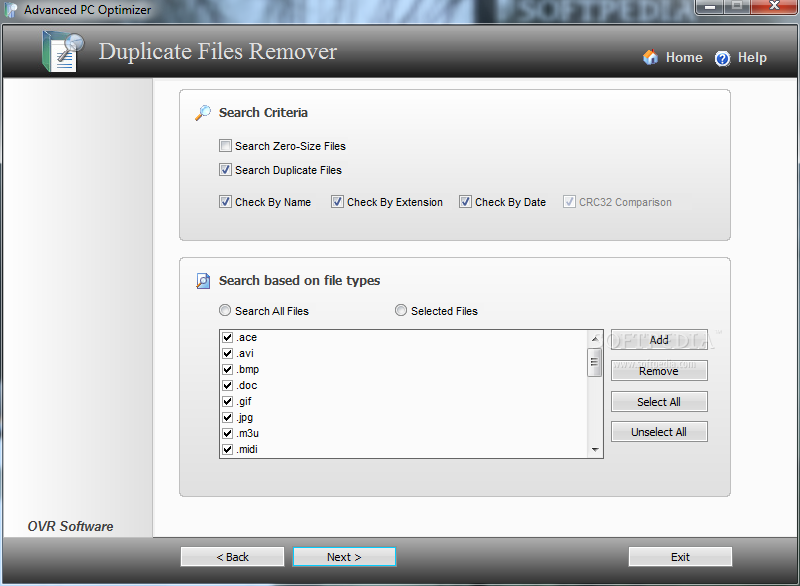Uncheck the .gif file type
This screenshot has height=586, width=800.
pyautogui.click(x=228, y=401)
